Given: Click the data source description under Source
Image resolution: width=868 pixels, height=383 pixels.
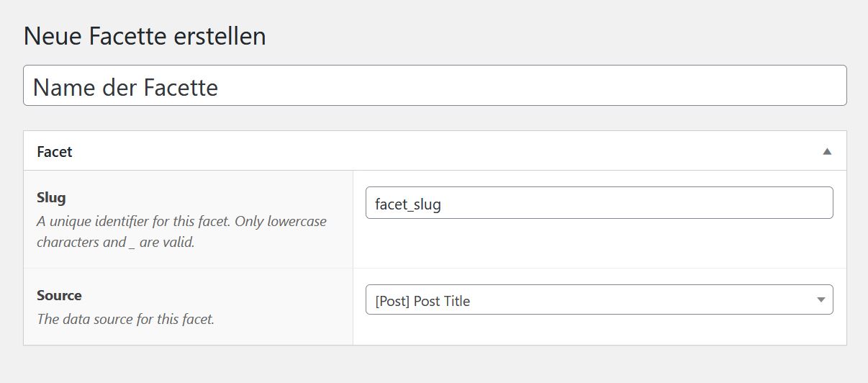Looking at the screenshot, I should point(125,318).
